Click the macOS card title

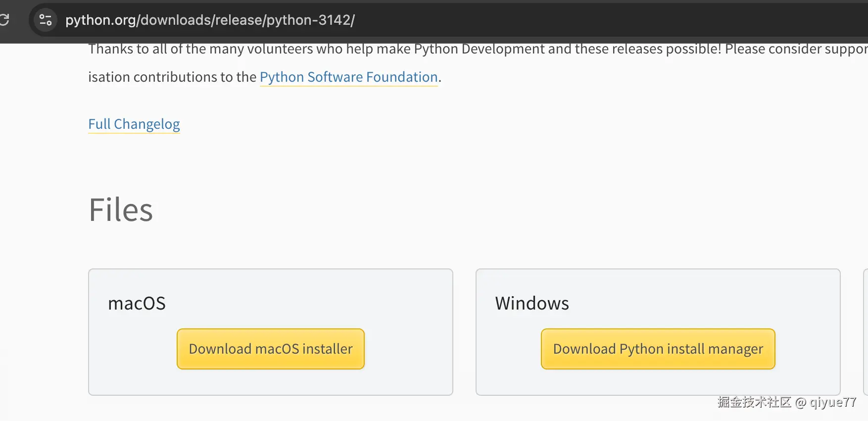click(137, 303)
